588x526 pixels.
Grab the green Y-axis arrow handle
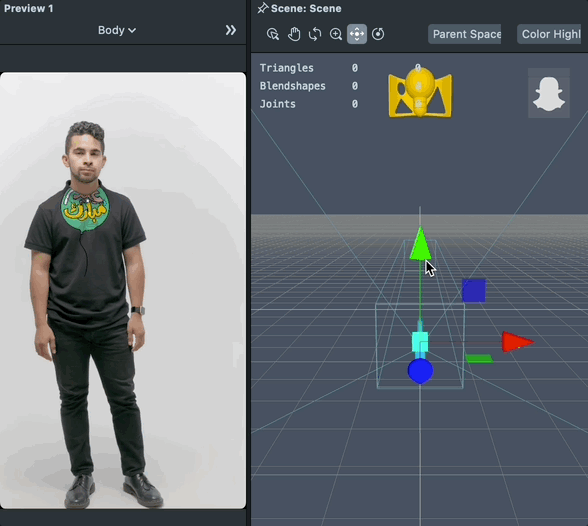(x=420, y=243)
